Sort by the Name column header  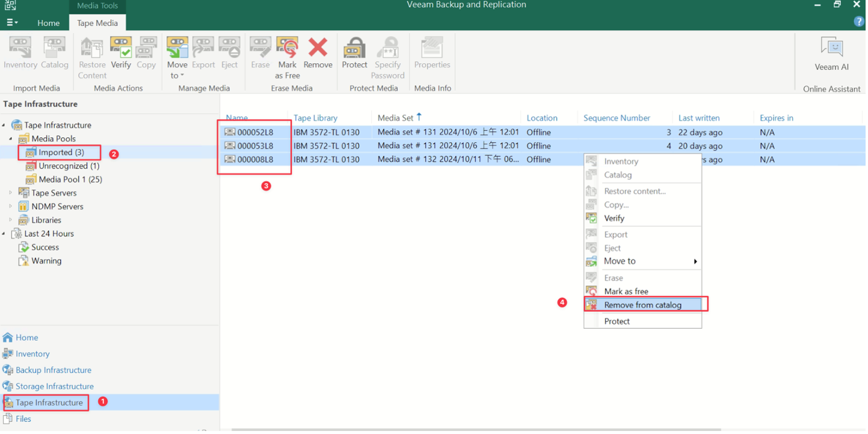point(237,118)
